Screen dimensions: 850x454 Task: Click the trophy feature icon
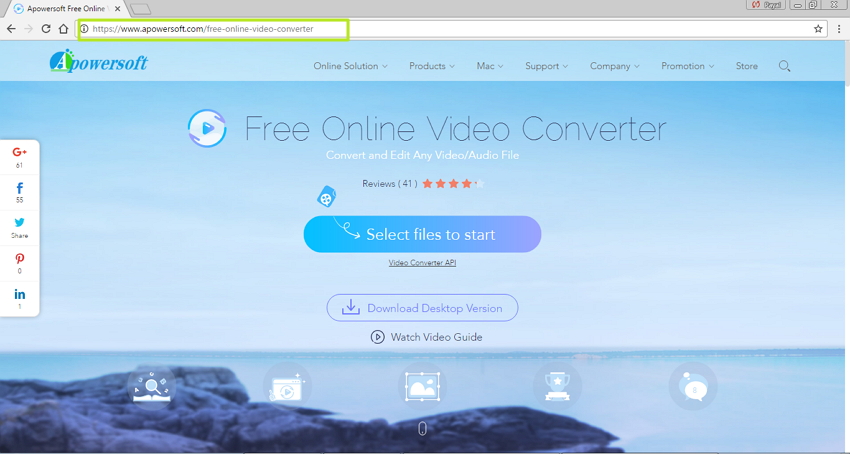557,387
